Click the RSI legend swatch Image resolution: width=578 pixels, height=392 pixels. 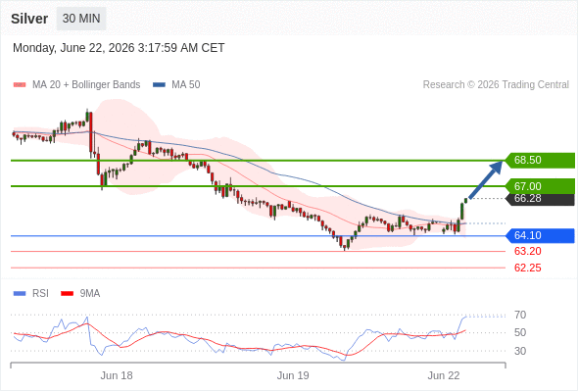[20, 294]
